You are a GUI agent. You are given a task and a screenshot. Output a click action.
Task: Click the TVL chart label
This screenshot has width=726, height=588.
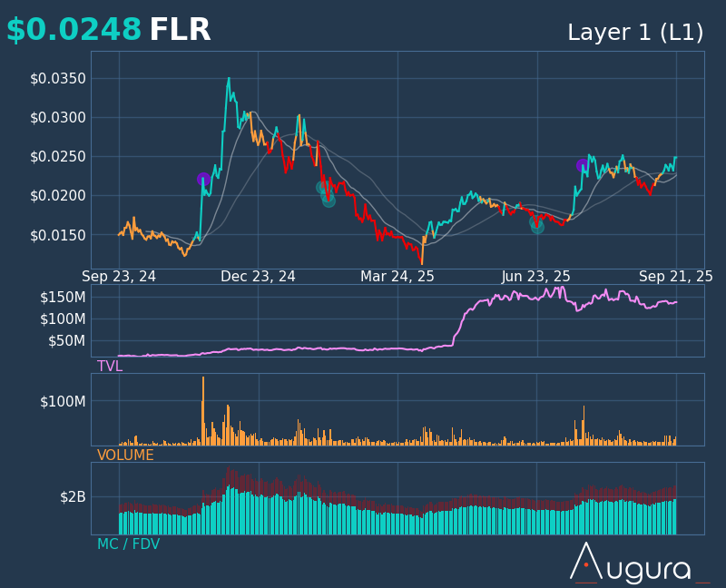110,367
